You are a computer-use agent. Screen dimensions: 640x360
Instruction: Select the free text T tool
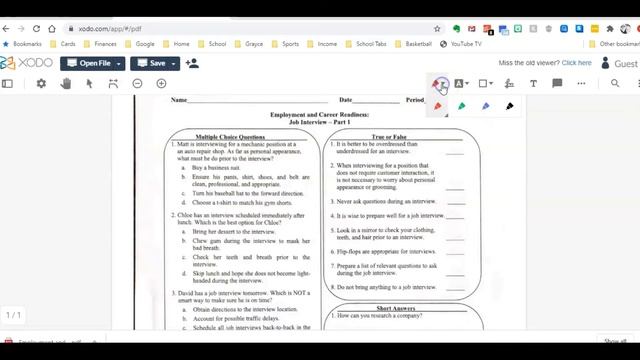533,84
